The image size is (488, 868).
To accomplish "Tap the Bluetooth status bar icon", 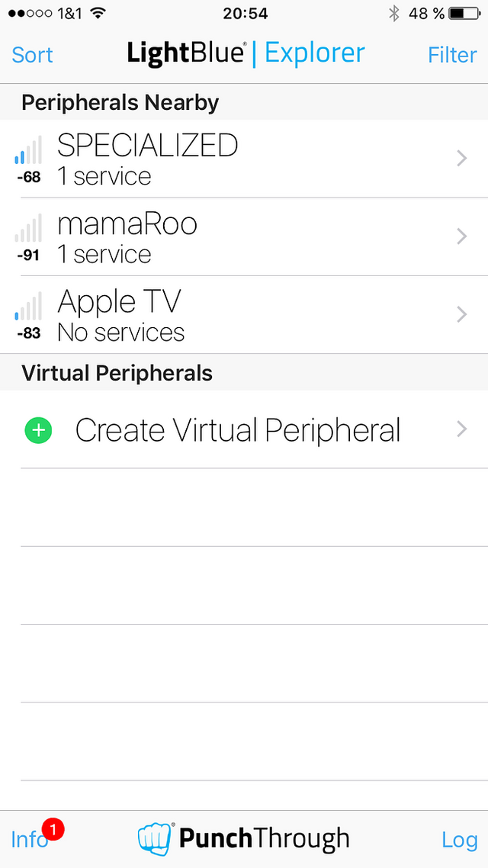I will 393,14.
